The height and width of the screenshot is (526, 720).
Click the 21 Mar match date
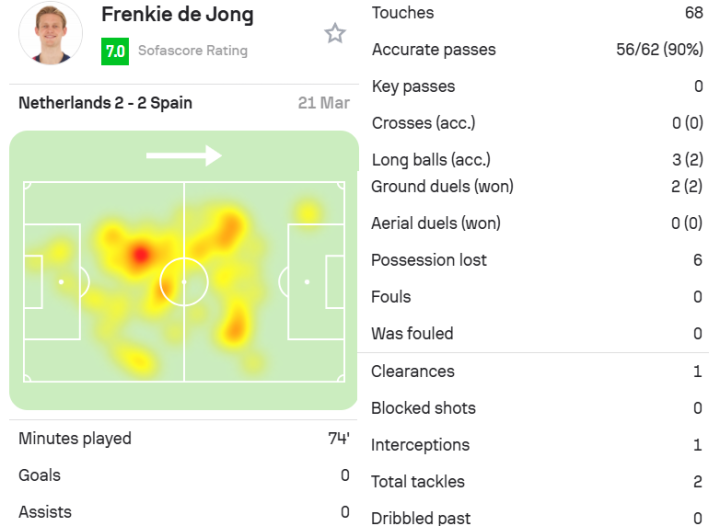323,103
